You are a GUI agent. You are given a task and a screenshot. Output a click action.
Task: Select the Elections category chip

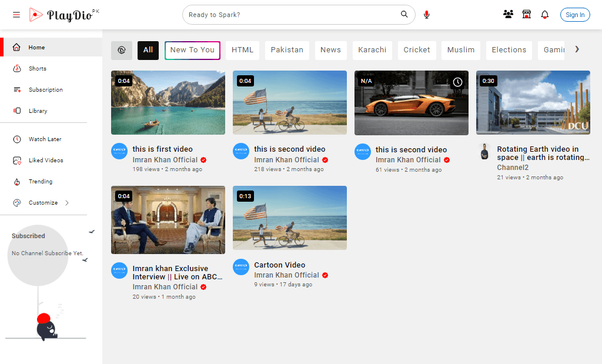pyautogui.click(x=509, y=51)
